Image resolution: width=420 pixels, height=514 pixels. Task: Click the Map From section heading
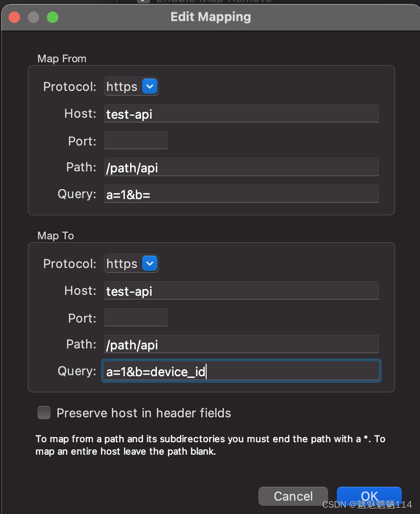pyautogui.click(x=61, y=58)
